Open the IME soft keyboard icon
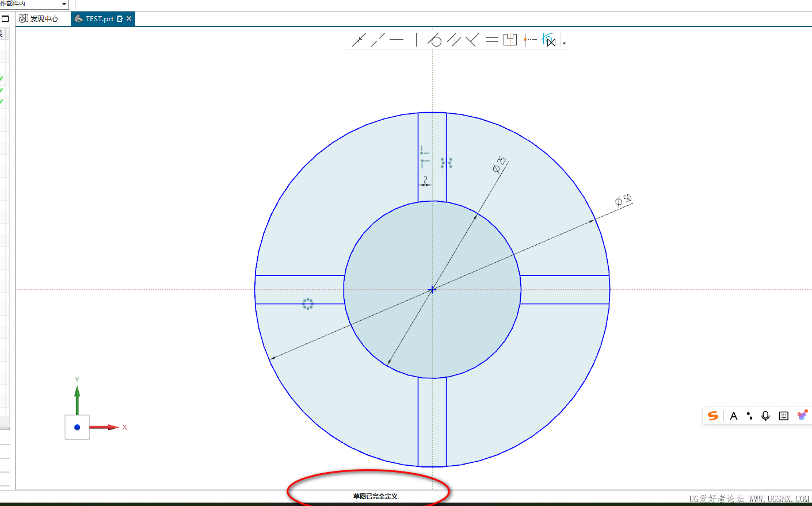 [x=783, y=416]
